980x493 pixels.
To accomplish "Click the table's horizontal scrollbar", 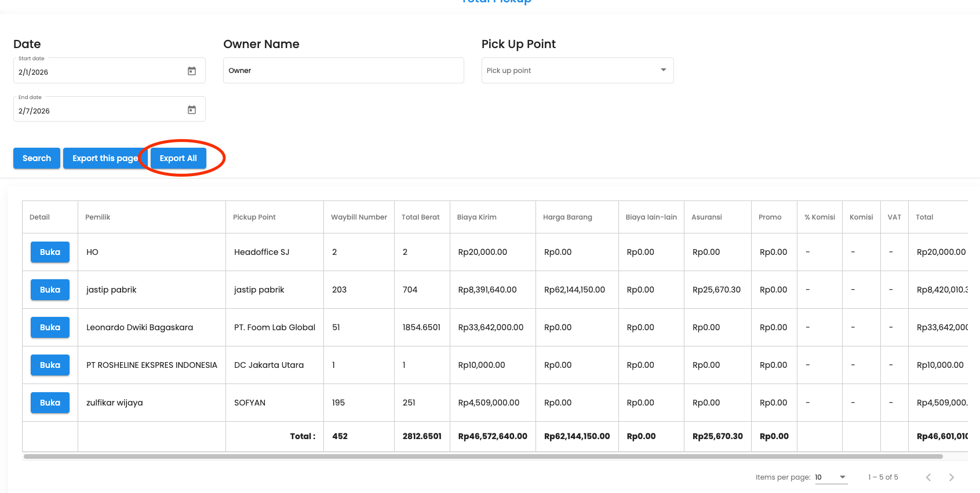I will [483, 457].
